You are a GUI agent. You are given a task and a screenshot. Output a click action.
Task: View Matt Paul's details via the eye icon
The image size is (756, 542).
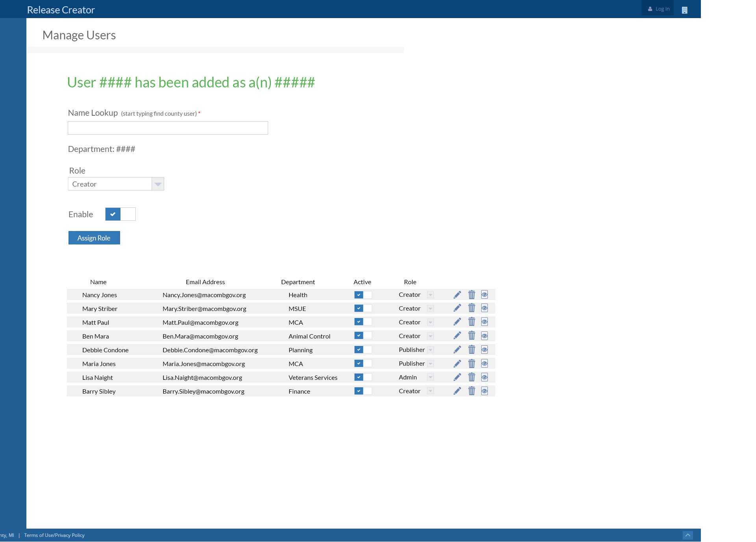coord(484,322)
